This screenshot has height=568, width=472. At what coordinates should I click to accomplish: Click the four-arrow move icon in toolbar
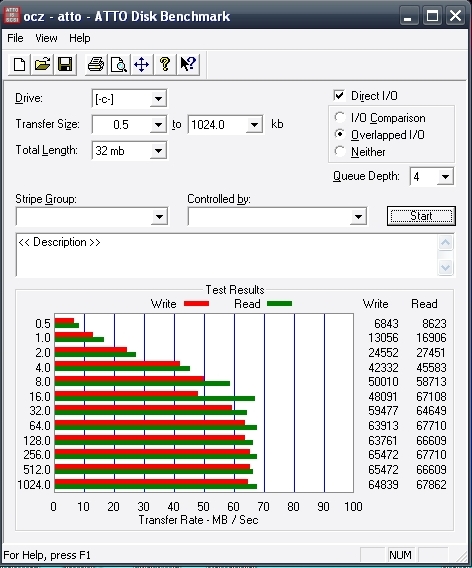141,65
